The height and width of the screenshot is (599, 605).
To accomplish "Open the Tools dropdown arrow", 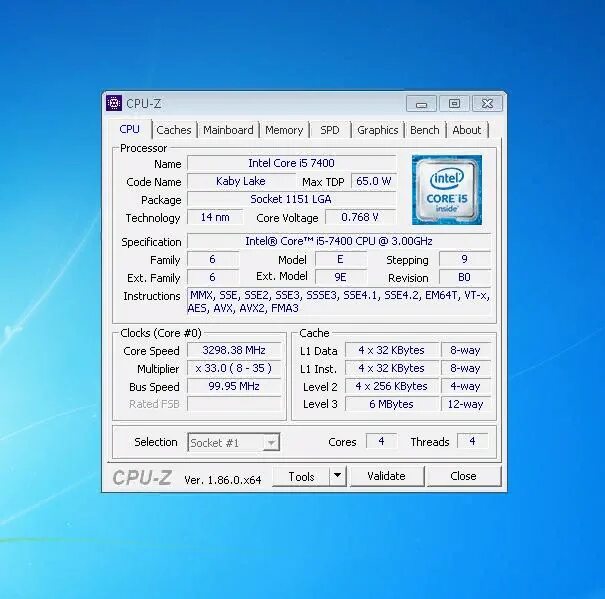I will pos(338,475).
